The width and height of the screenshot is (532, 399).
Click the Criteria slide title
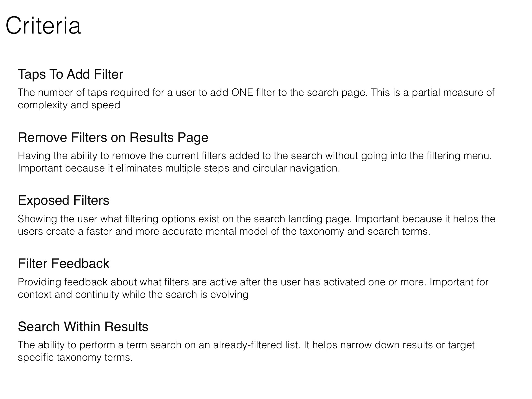[43, 26]
